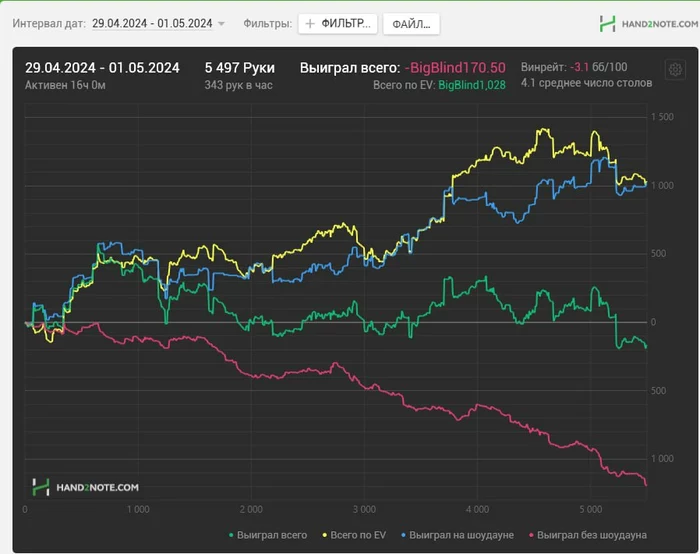700x554 pixels.
Task: Toggle the Выиграл на шоудауне legend series
Action: pyautogui.click(x=458, y=535)
